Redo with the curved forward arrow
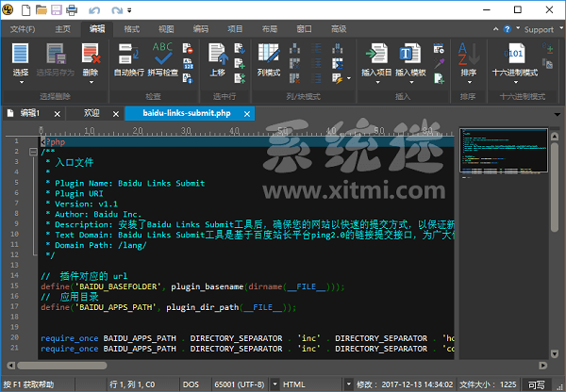 tap(117, 10)
